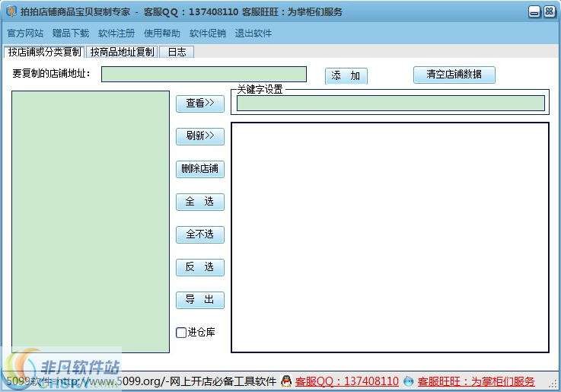Open the 官方网站 menu
The width and height of the screenshot is (561, 392).
[x=25, y=33]
